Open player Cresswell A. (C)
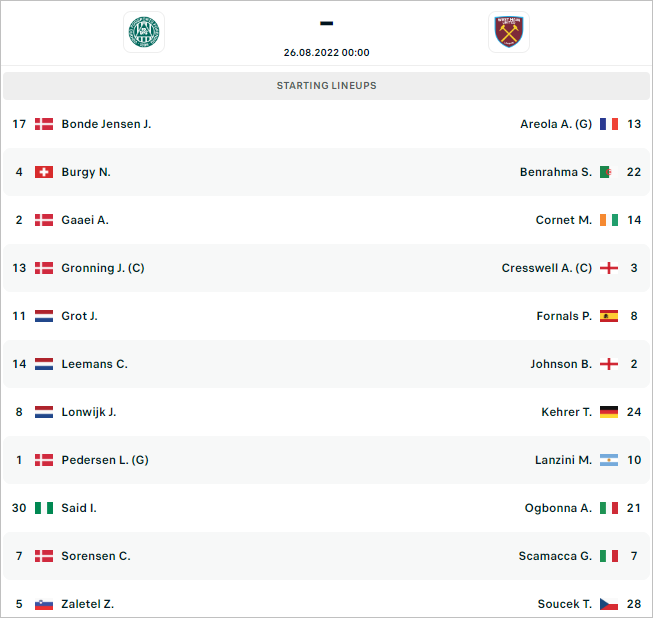The width and height of the screenshot is (653, 618). pos(546,268)
